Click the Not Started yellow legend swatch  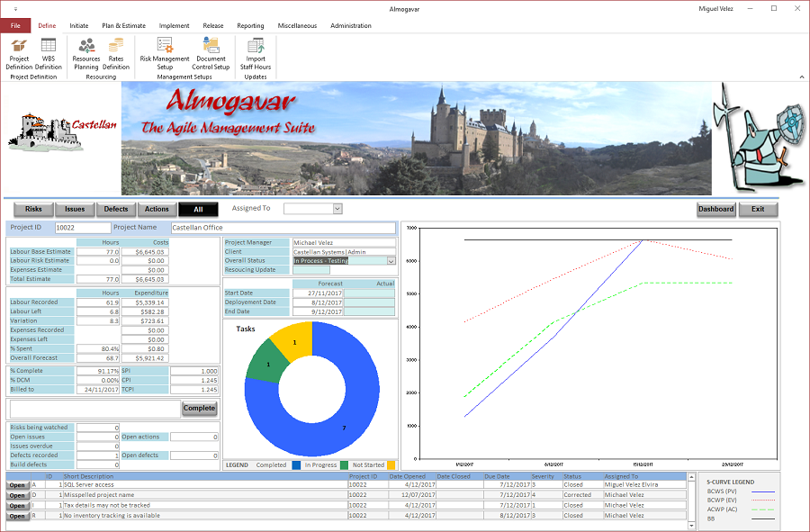click(x=391, y=464)
